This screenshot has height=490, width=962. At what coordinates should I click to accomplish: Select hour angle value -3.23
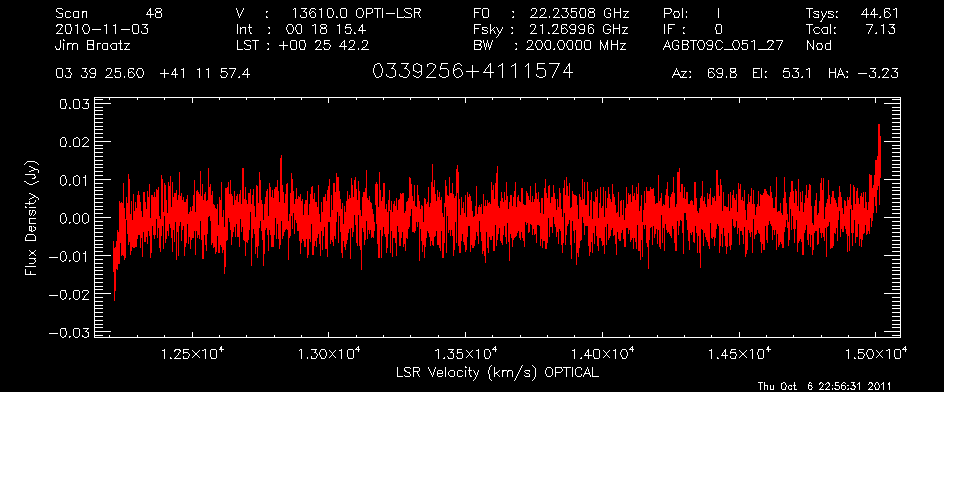click(877, 74)
